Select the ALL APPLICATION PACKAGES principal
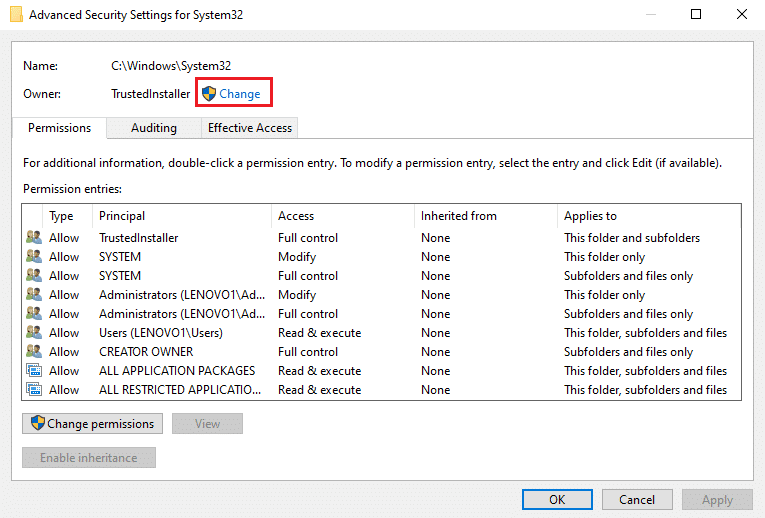Viewport: 765px width, 518px height. 177,371
